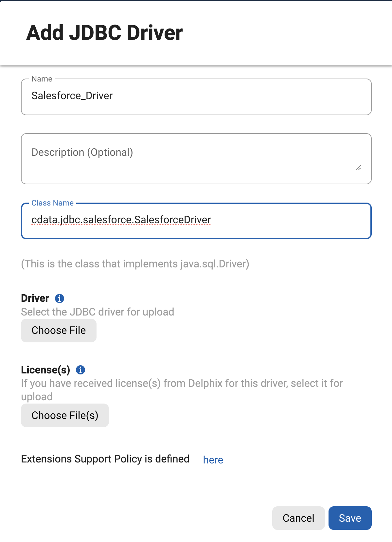Follow the 'here' support policy link

pyautogui.click(x=213, y=460)
